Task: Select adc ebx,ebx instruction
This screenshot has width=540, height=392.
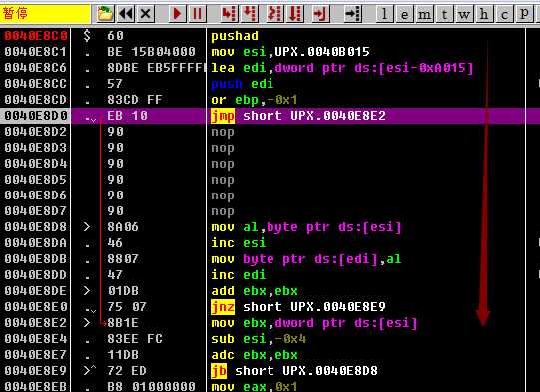Action: point(255,355)
